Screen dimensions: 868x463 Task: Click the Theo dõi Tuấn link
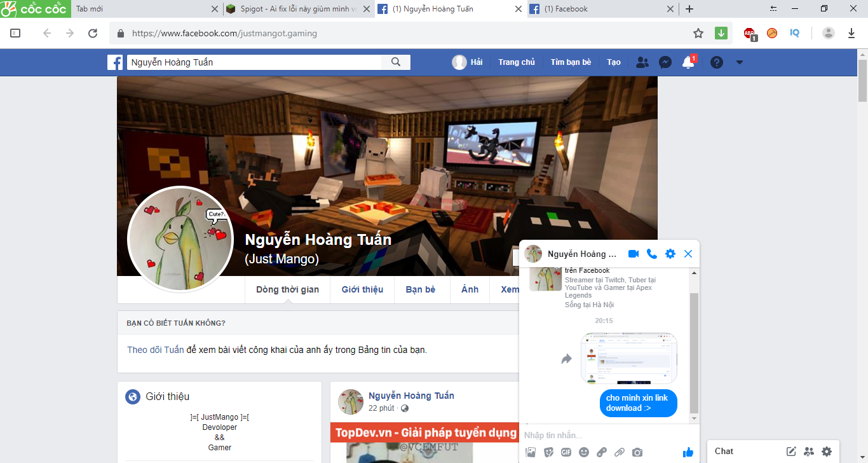(156, 350)
